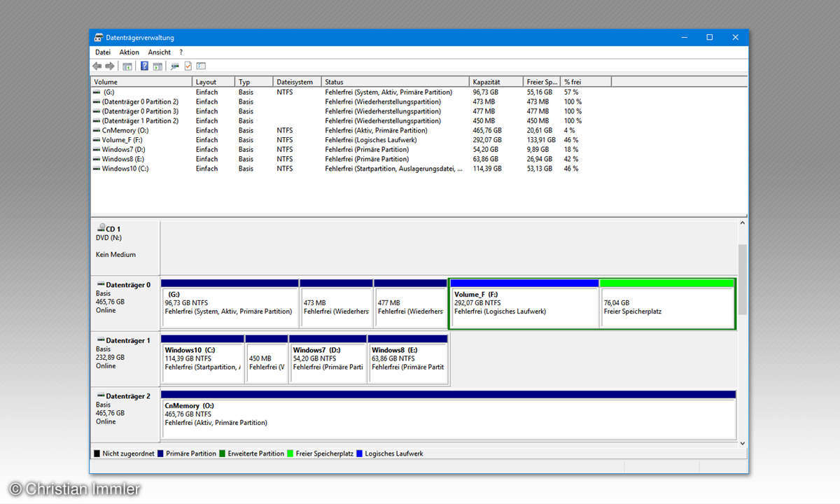Click the Datenträgerverwaltung title bar app icon
This screenshot has width=840, height=504.
point(99,38)
